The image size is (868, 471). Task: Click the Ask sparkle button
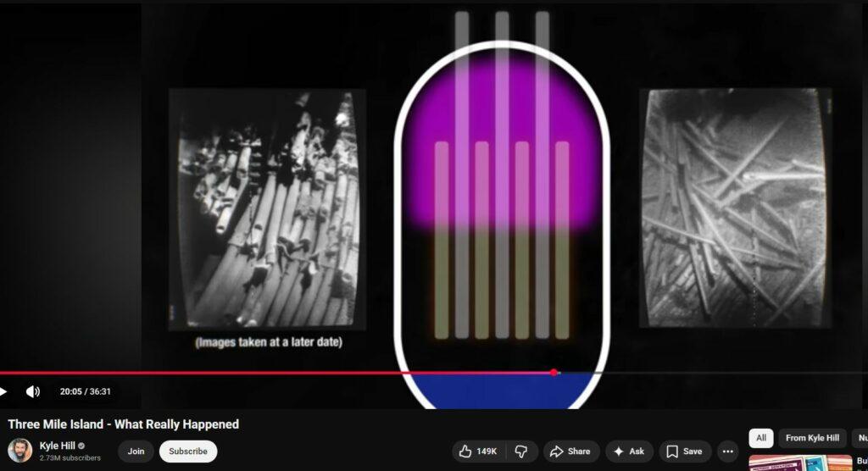pyautogui.click(x=628, y=452)
